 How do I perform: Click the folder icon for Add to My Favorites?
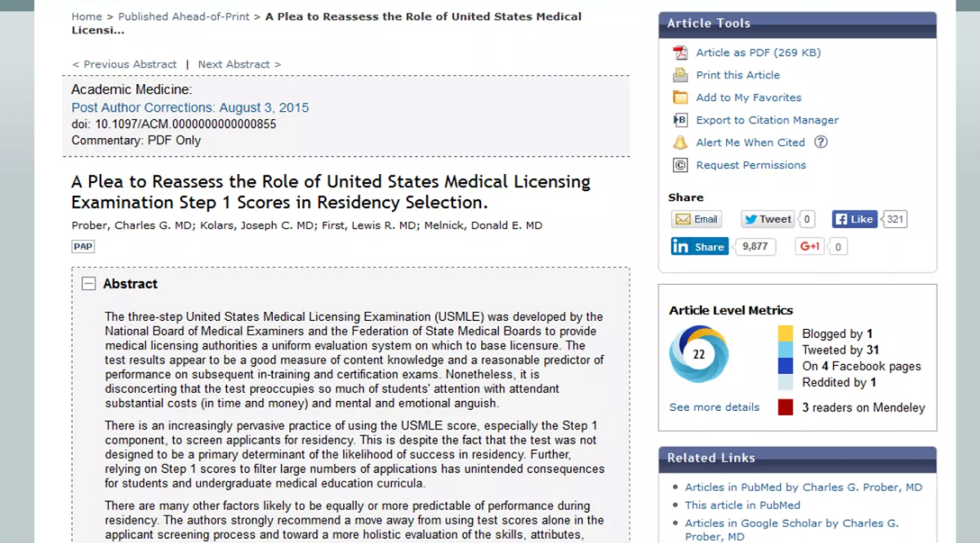tap(680, 98)
